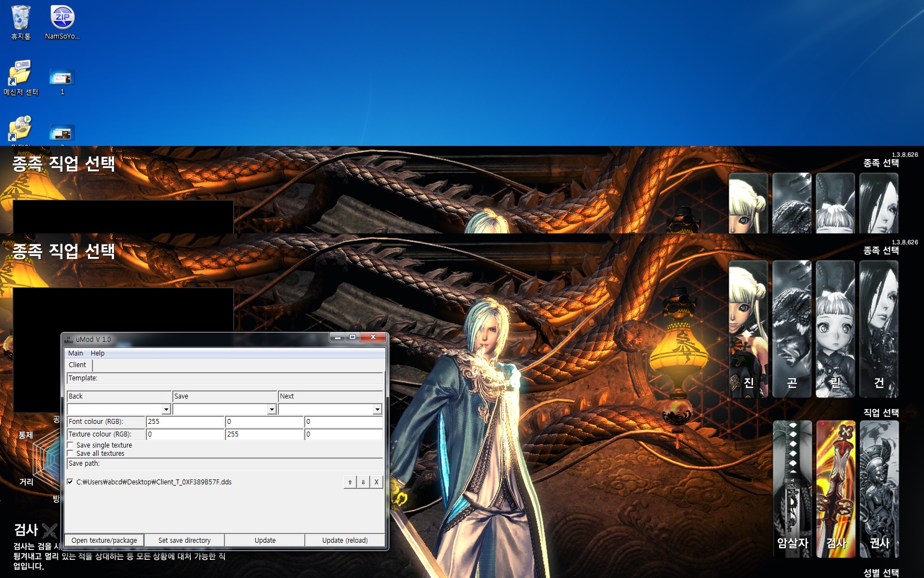The width and height of the screenshot is (924, 578).
Task: Move the texture entry up with the arrow
Action: point(350,482)
